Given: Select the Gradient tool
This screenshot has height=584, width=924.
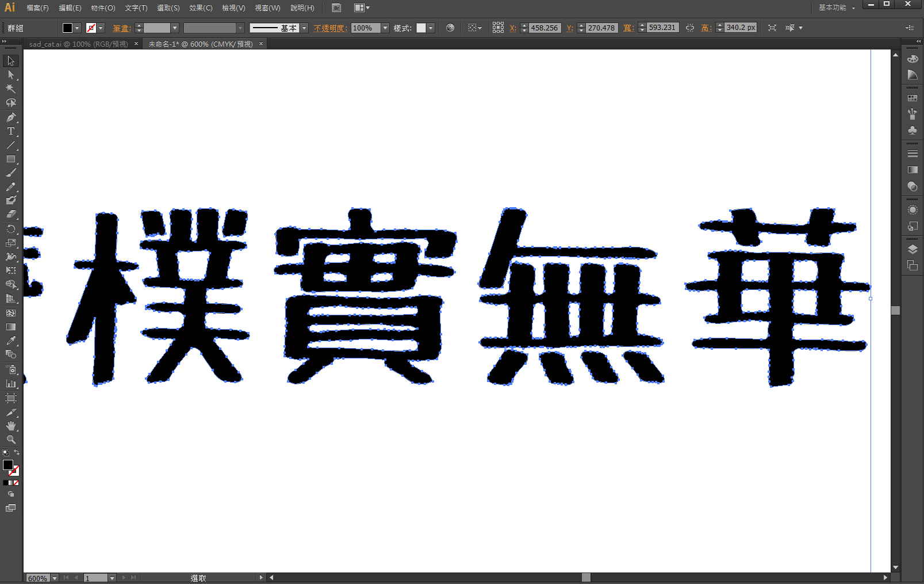Looking at the screenshot, I should click(10, 327).
